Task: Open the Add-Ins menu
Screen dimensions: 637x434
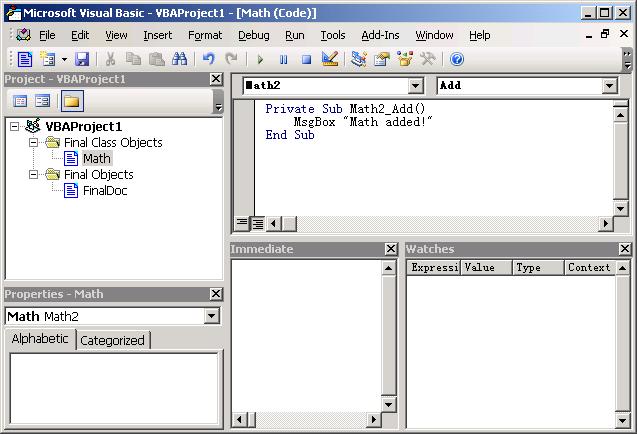Action: pyautogui.click(x=380, y=35)
